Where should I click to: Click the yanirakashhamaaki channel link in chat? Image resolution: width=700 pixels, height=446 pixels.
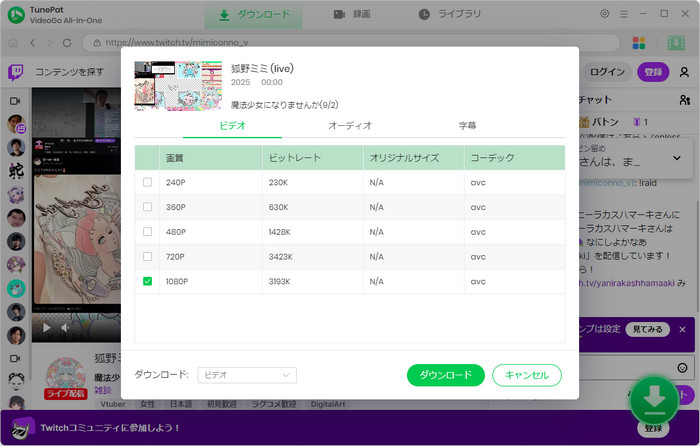tap(627, 283)
